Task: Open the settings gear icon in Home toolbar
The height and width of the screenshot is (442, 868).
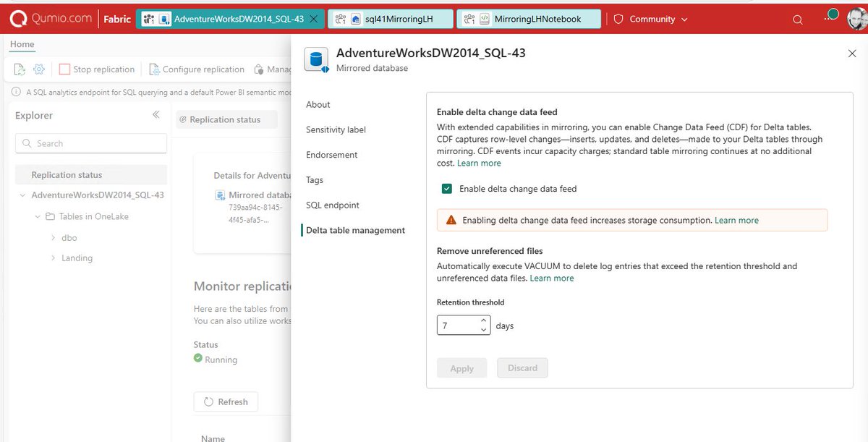Action: pos(39,69)
